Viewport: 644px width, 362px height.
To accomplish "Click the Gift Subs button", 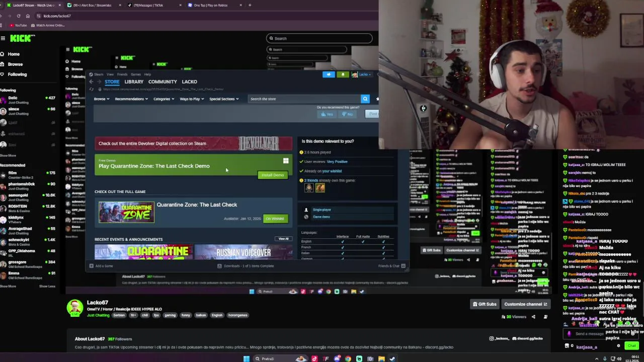I will pyautogui.click(x=485, y=304).
